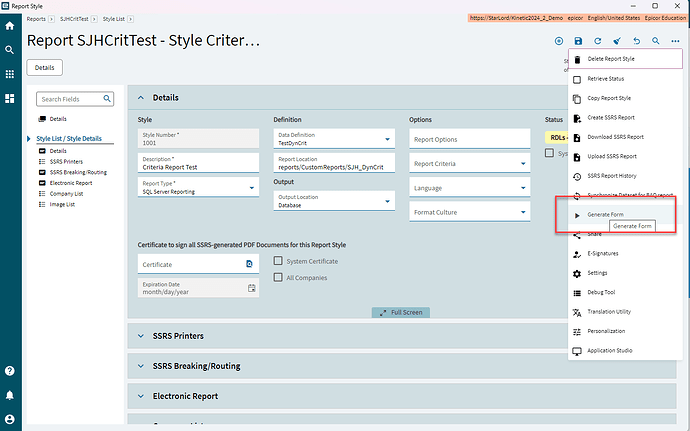
Task: Open the Help question mark icon
Action: click(x=10, y=371)
